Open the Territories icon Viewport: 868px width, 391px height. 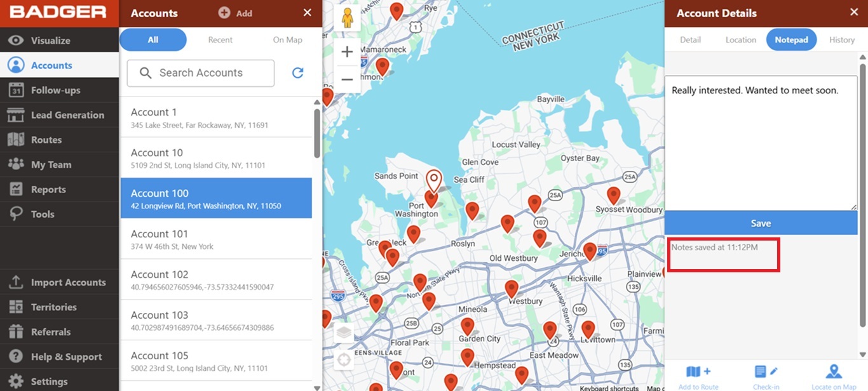(16, 307)
